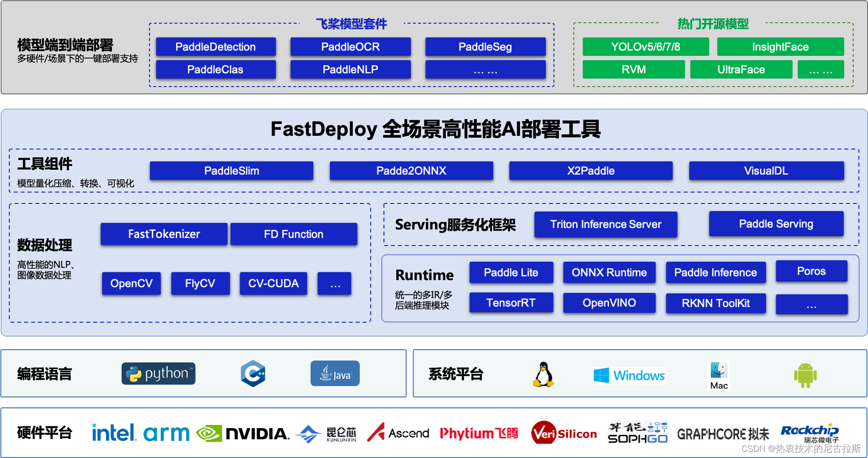This screenshot has height=458, width=868.
Task: Click the Graphcore logo
Action: point(723,434)
